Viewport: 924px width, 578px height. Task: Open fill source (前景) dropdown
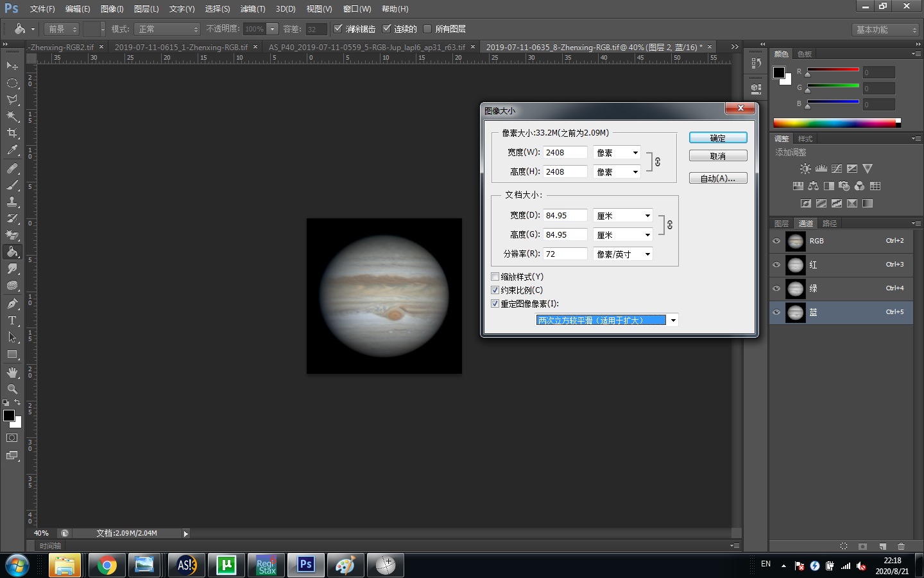pos(62,29)
